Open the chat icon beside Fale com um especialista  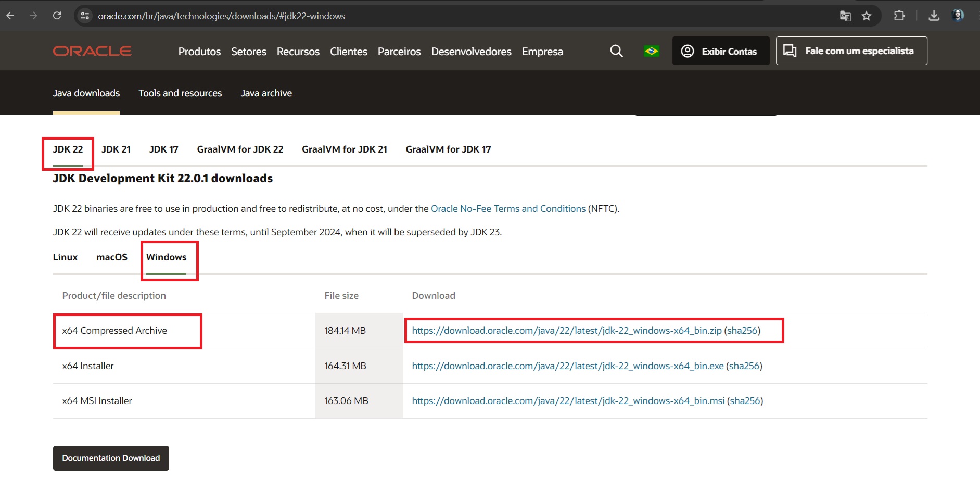790,51
